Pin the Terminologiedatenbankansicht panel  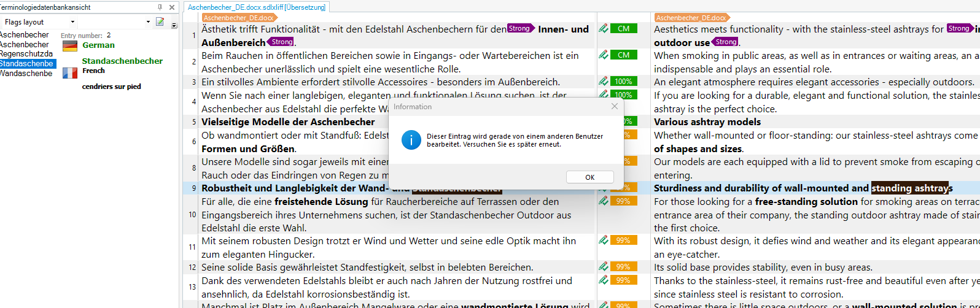[x=160, y=7]
